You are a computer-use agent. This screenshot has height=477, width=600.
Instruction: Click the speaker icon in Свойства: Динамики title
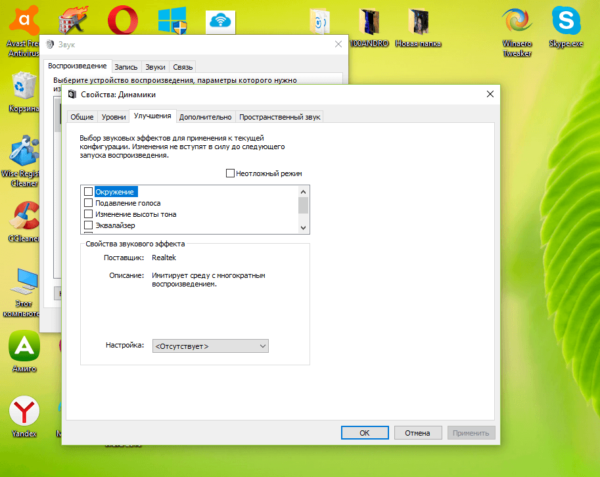tap(72, 94)
